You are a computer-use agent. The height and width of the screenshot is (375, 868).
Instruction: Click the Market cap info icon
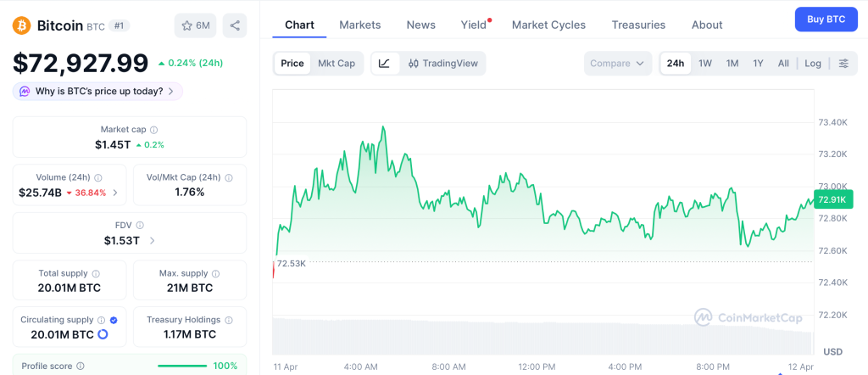coord(153,130)
